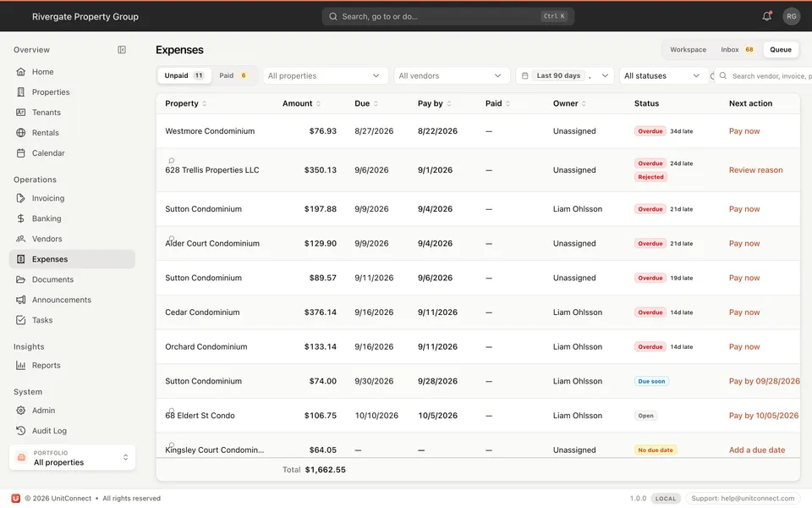Viewport: 812px width, 508px height.
Task: Click the Banking dollar icon
Action: click(x=20, y=218)
